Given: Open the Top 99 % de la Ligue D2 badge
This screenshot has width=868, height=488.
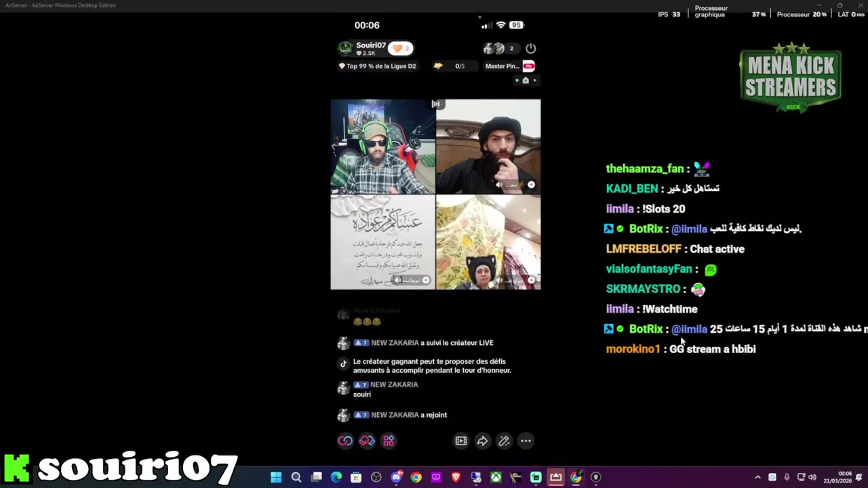Looking at the screenshot, I should [377, 66].
